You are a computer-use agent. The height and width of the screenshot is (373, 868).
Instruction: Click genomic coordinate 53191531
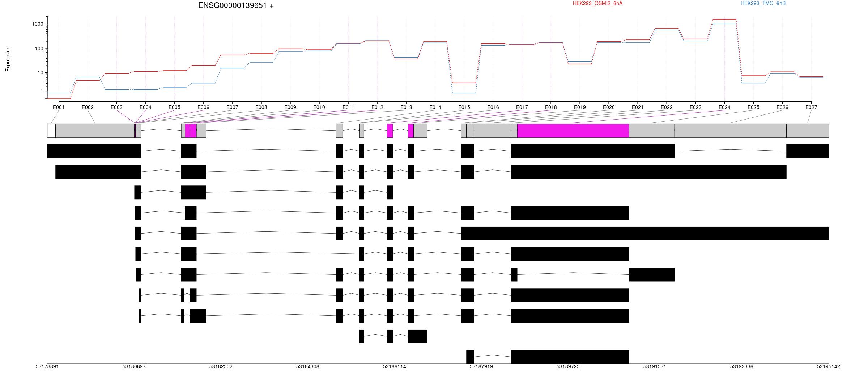[x=655, y=366]
